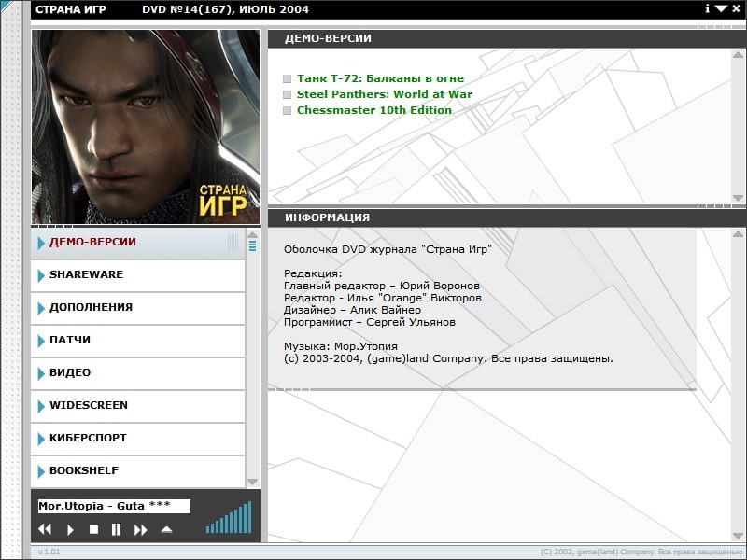The image size is (747, 560).
Task: Go to the ВИДЕО section
Action: [137, 374]
